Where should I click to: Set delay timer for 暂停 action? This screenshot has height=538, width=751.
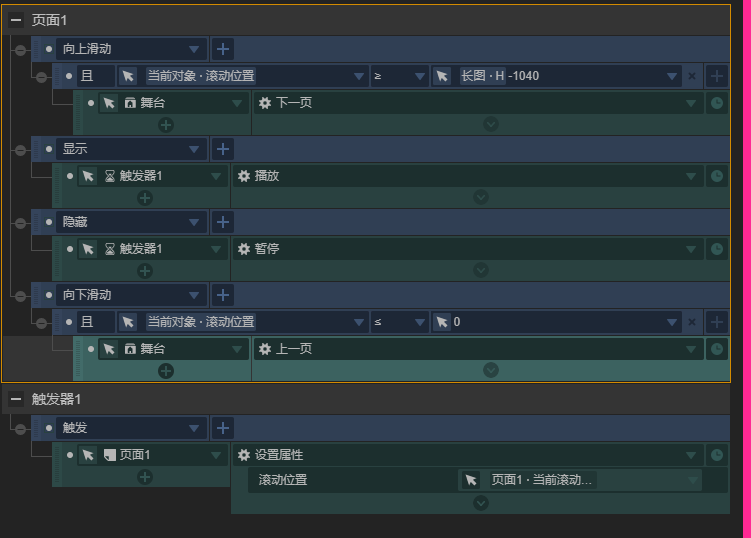tap(717, 249)
